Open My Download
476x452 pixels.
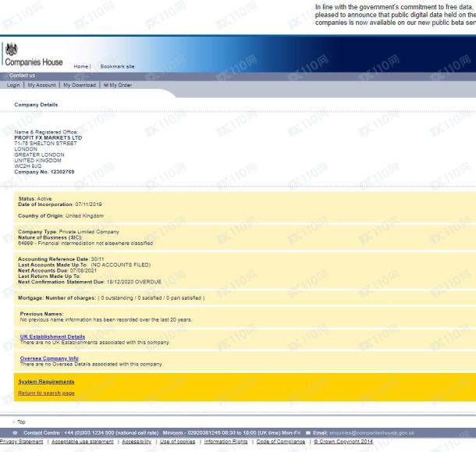coord(80,85)
